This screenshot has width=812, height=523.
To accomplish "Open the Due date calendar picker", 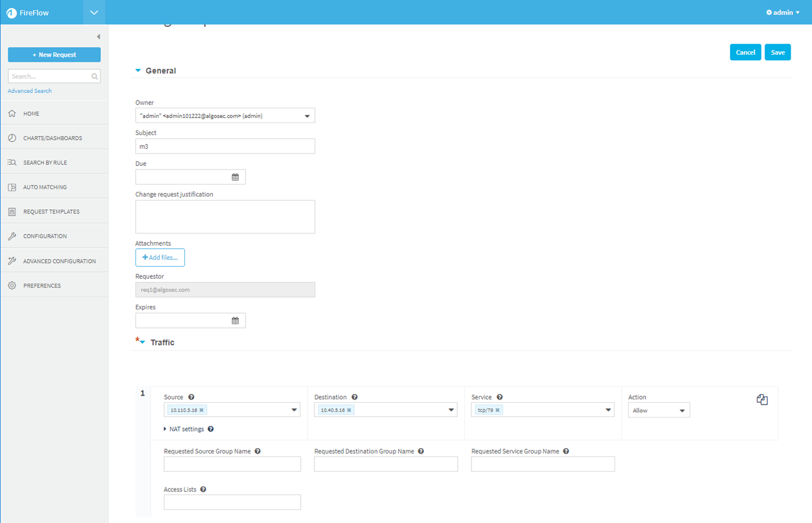I will 235,177.
